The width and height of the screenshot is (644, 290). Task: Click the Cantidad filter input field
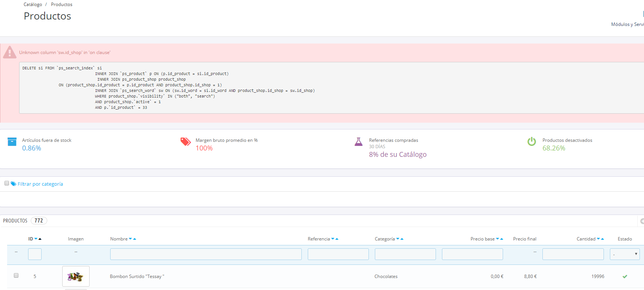click(x=573, y=254)
